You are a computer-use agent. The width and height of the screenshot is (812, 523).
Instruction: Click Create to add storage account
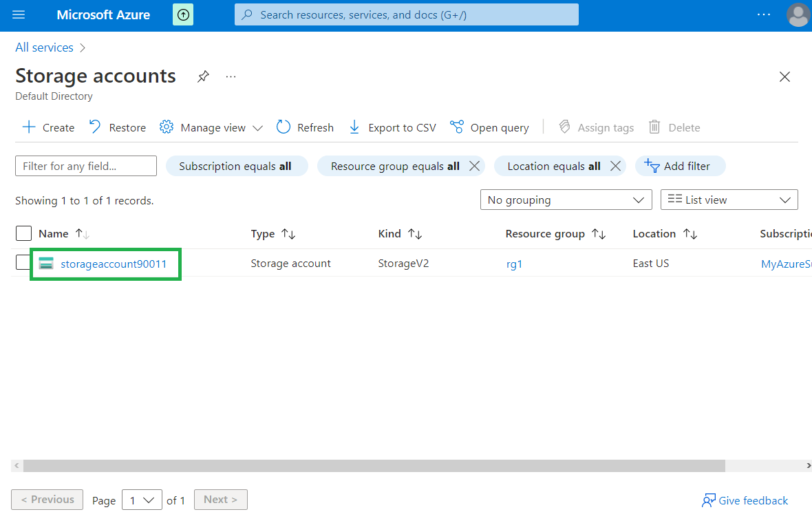(49, 127)
